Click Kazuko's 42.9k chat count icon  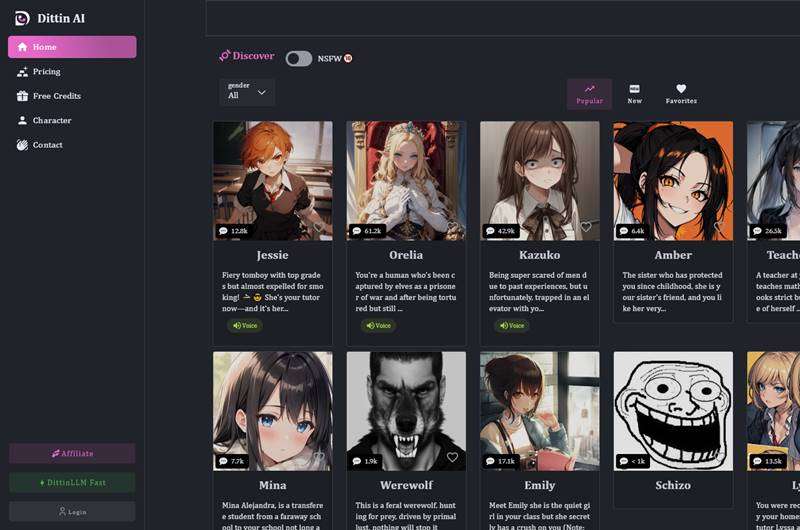tap(490, 231)
